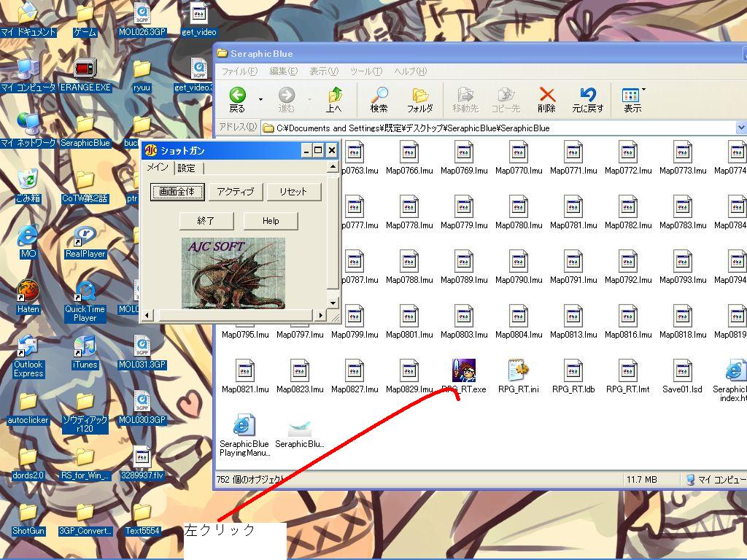This screenshot has height=560, width=747.
Task: Click the リセット button
Action: tap(293, 192)
